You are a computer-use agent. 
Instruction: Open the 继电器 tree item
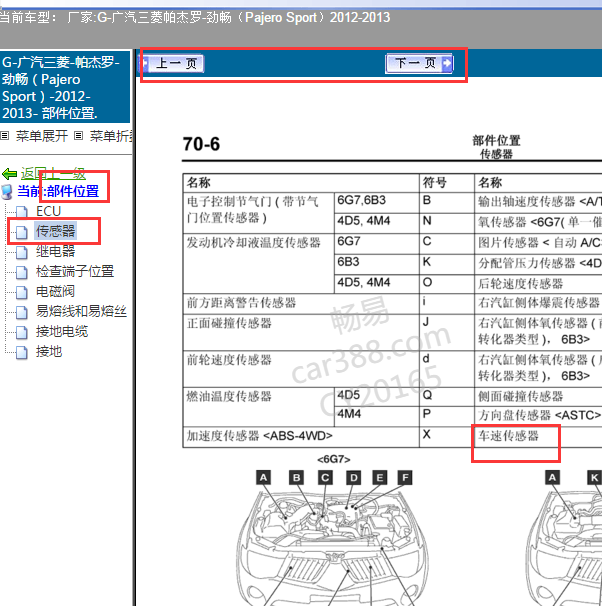click(x=55, y=251)
